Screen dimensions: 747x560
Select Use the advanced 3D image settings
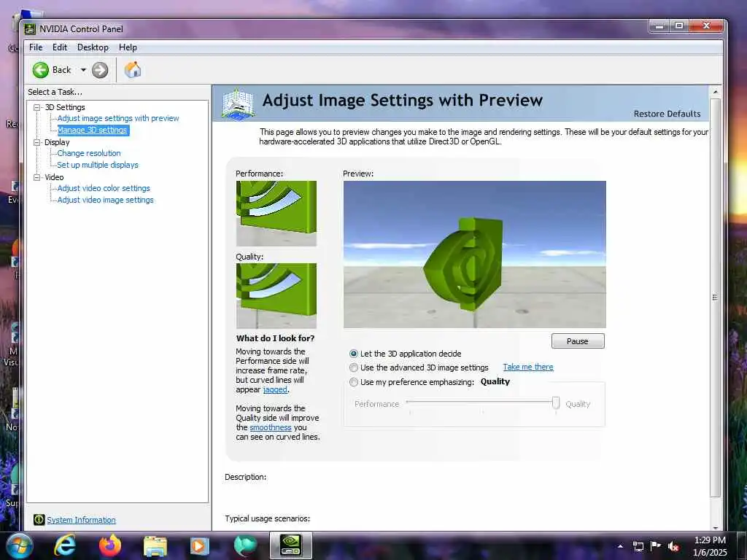354,367
